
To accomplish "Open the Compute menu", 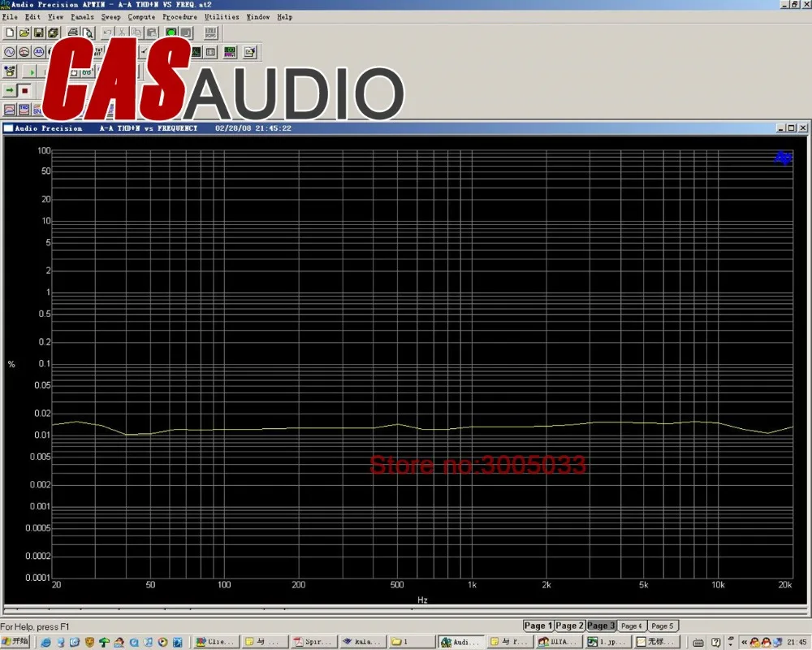I will (141, 17).
